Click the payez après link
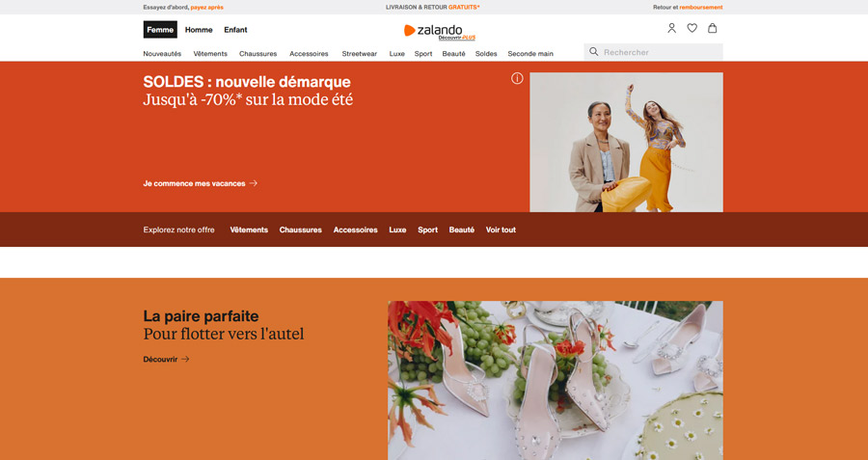Image resolution: width=868 pixels, height=460 pixels. [x=207, y=7]
